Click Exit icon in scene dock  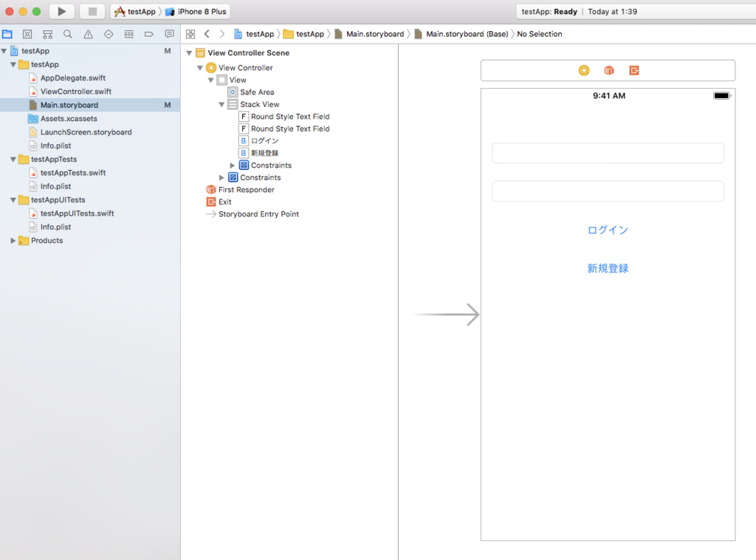[634, 70]
